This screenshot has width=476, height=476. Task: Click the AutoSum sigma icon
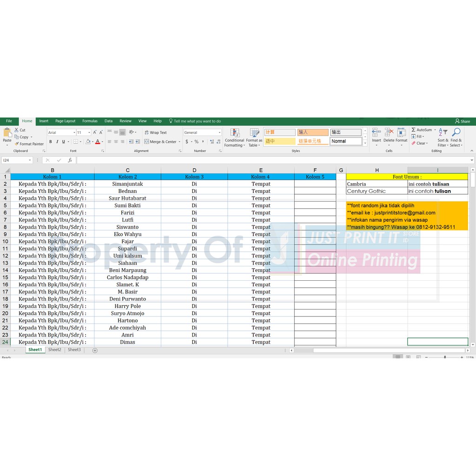click(414, 130)
